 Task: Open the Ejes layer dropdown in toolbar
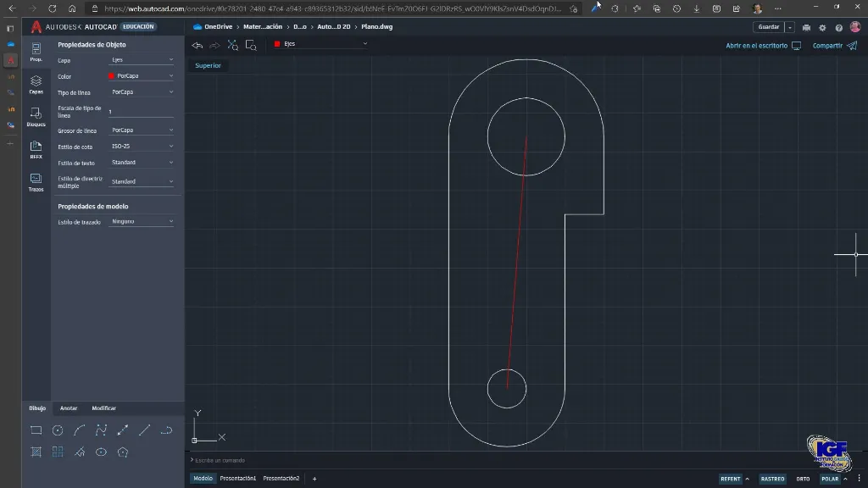320,44
